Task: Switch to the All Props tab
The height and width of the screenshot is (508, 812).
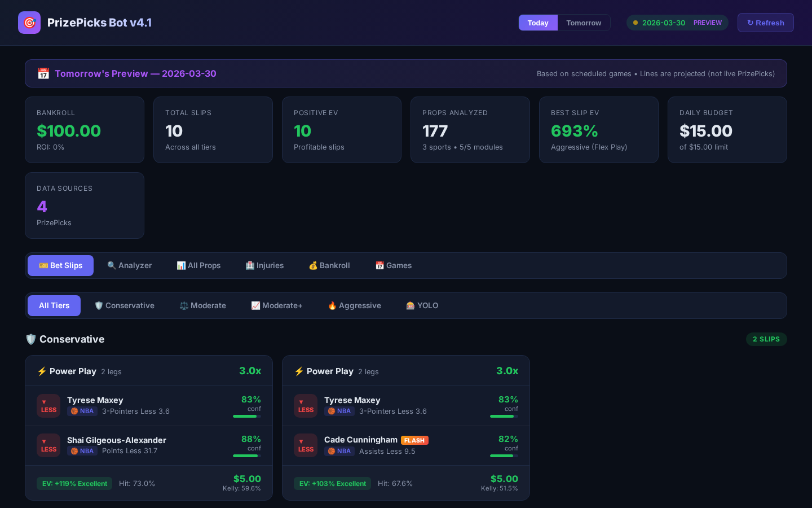Action: coord(198,265)
